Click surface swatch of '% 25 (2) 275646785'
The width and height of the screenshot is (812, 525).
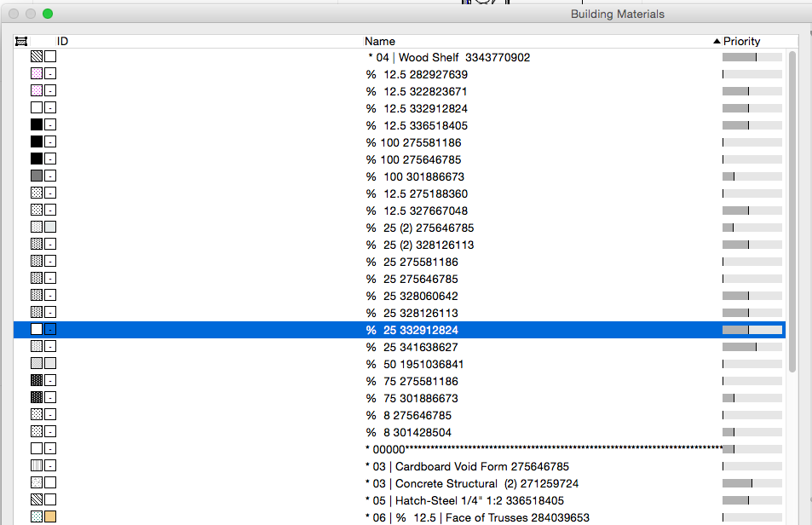click(50, 228)
